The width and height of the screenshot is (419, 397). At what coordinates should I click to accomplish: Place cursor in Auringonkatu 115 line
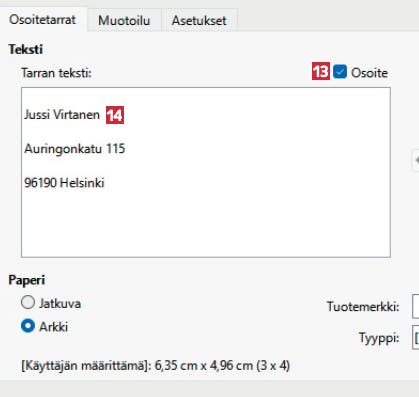75,148
